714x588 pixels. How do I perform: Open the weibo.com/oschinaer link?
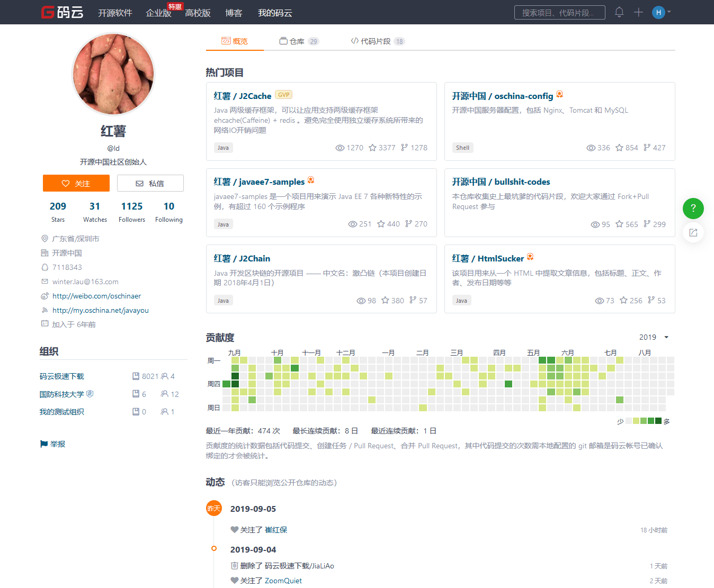(96, 296)
